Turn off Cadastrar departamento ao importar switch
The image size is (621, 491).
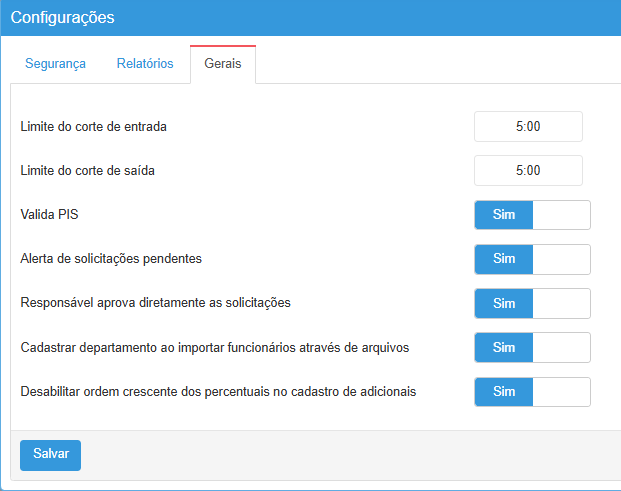(x=532, y=347)
